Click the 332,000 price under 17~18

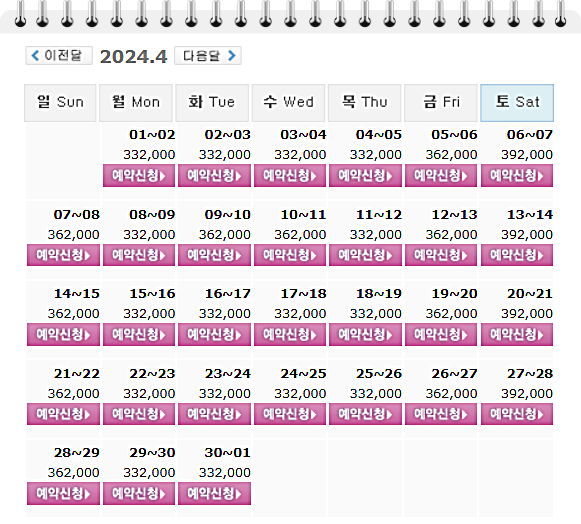tap(300, 314)
